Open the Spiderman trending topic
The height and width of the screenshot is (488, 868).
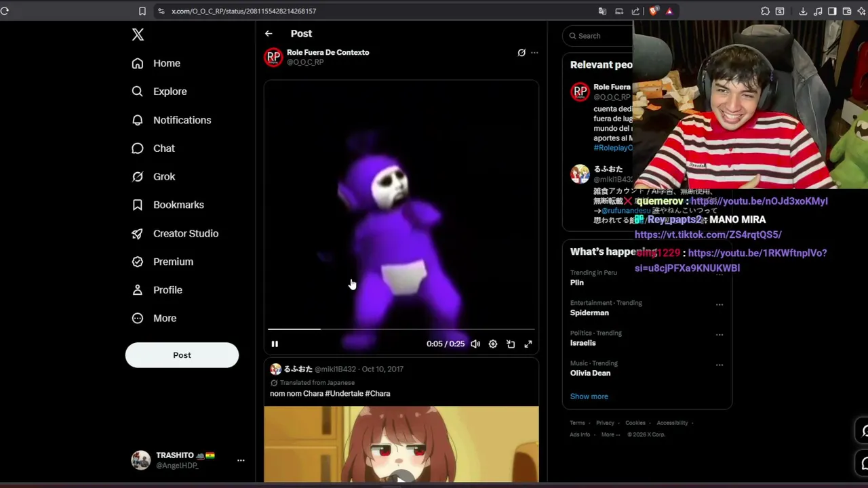(589, 312)
